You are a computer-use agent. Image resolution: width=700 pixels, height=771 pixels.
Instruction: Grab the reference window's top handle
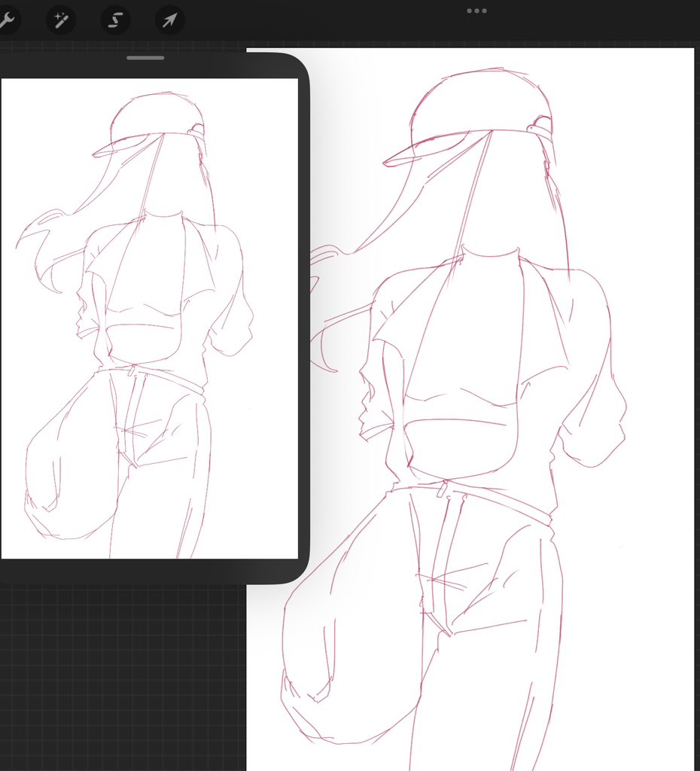point(145,58)
